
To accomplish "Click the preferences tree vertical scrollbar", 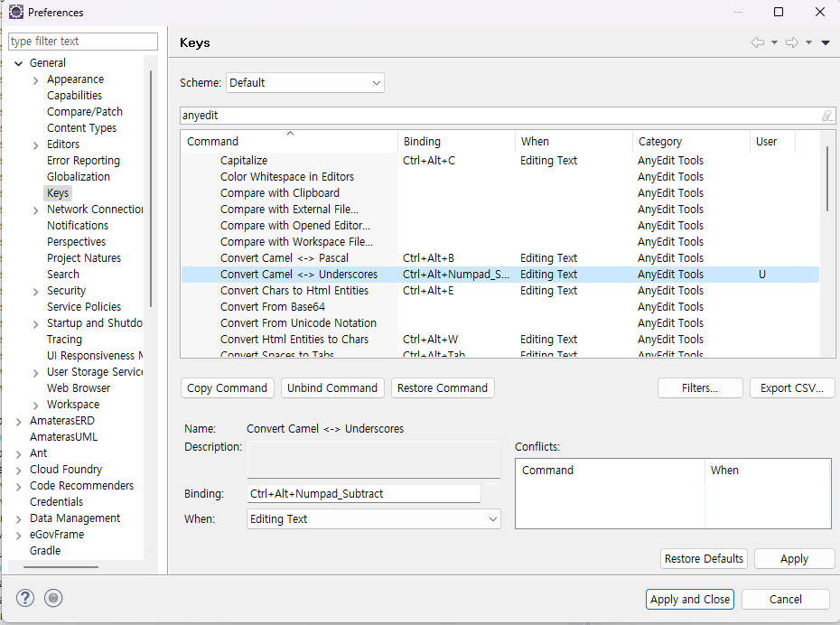I will point(151,188).
